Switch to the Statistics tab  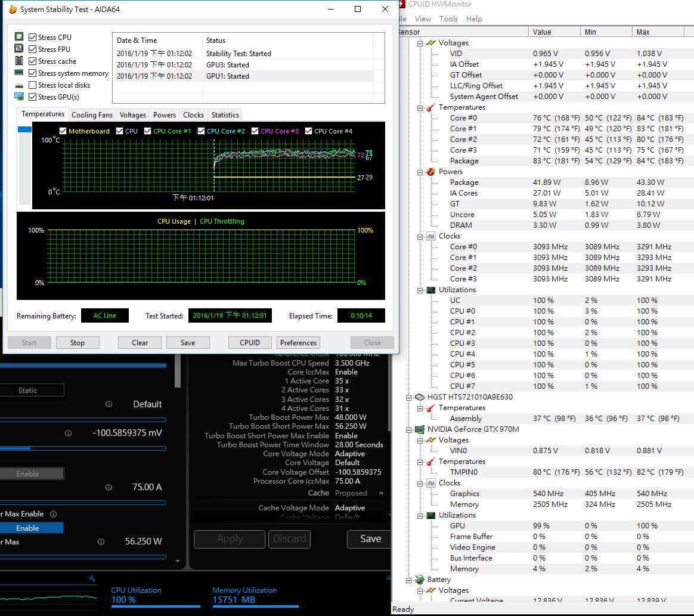pos(225,114)
